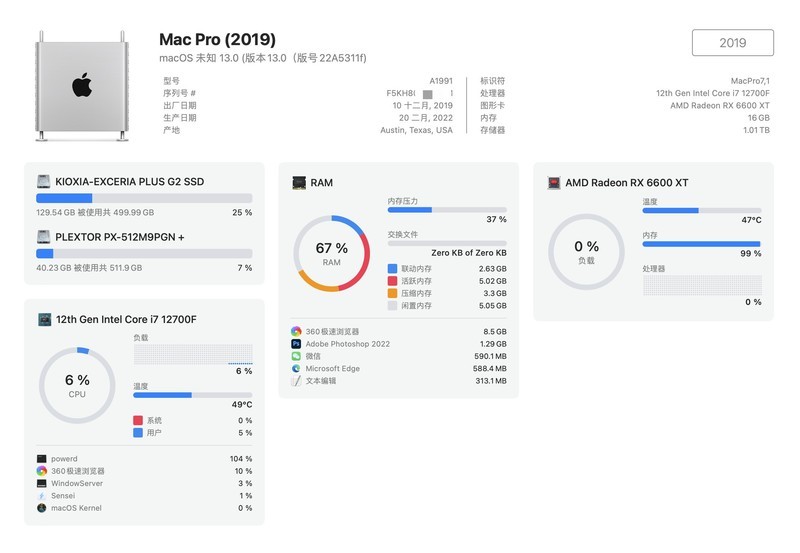
Task: Click the KIOXIA-EXCERIA PLUS G2 SSD drive icon
Action: click(44, 182)
